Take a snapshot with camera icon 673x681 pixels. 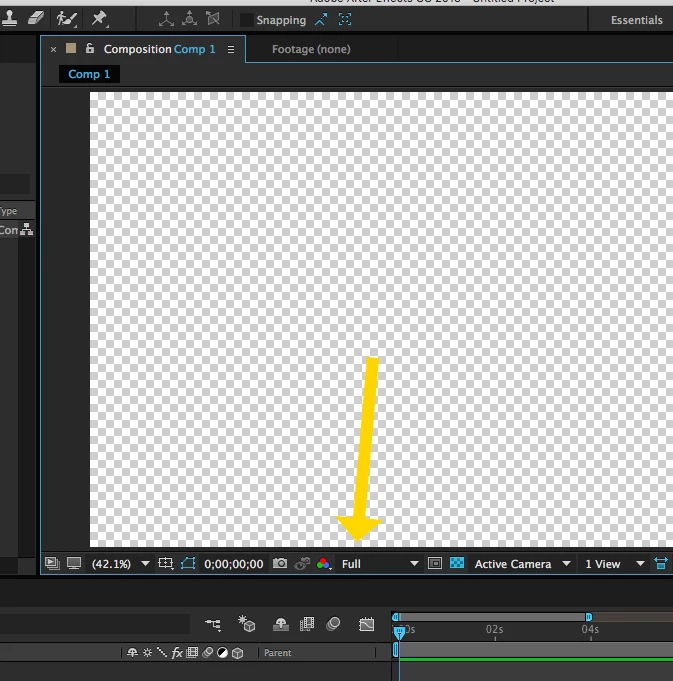(280, 563)
